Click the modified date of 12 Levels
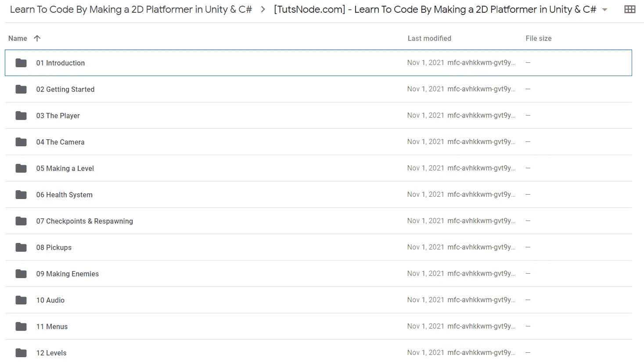644x362 pixels. pos(425,352)
